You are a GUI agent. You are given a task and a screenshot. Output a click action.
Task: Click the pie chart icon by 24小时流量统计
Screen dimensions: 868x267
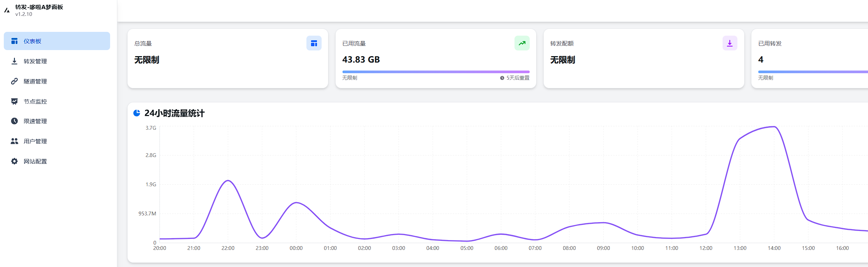pyautogui.click(x=137, y=113)
